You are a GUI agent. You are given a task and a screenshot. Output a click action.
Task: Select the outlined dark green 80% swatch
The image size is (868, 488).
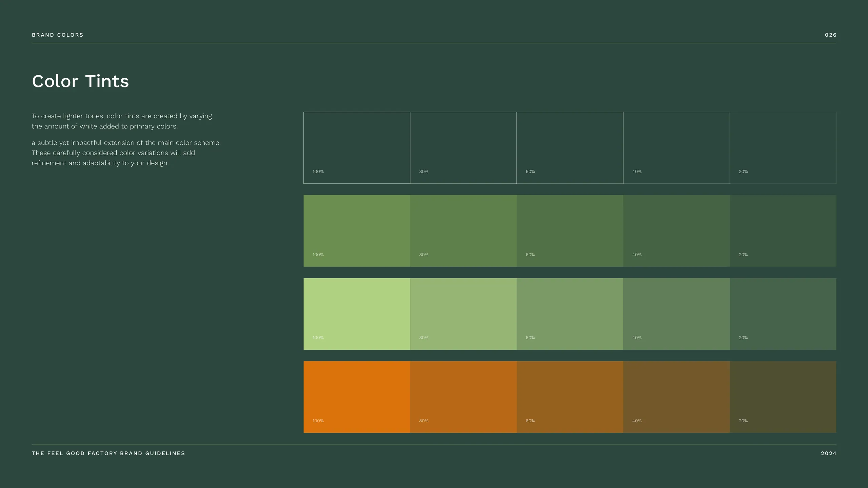[463, 148]
